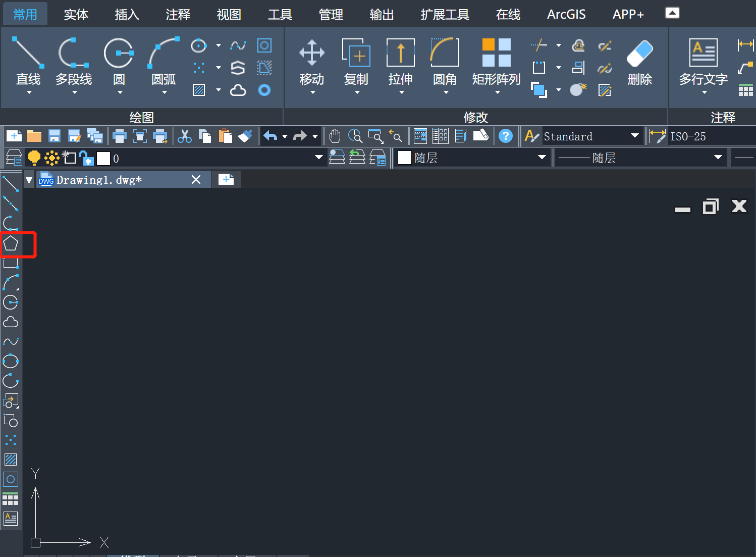Open the Layer Properties Manager icon

[14, 158]
